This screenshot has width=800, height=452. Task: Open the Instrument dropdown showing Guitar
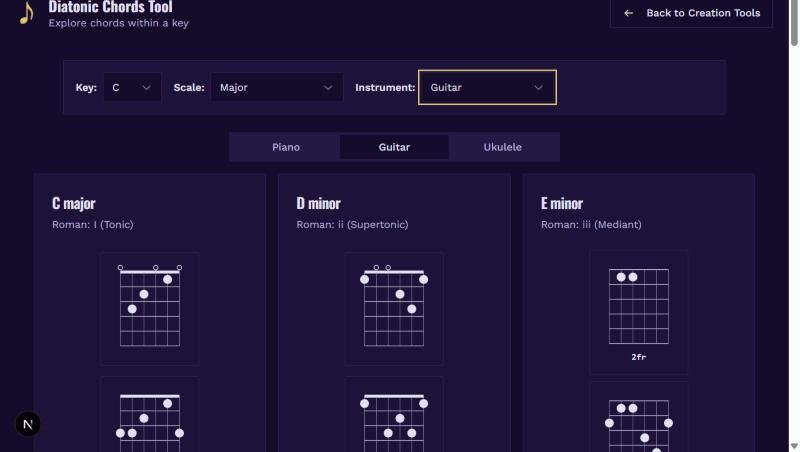(x=487, y=88)
